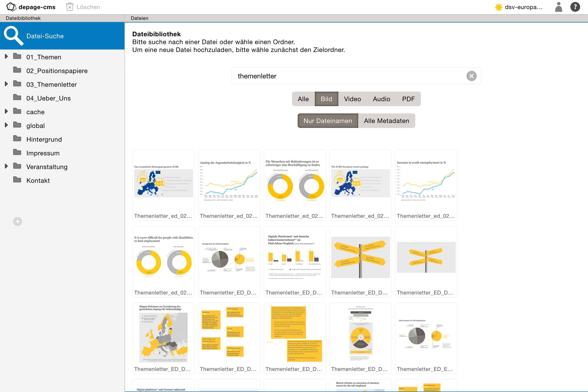Click the PDF filter button
Image resolution: width=588 pixels, height=392 pixels.
408,99
